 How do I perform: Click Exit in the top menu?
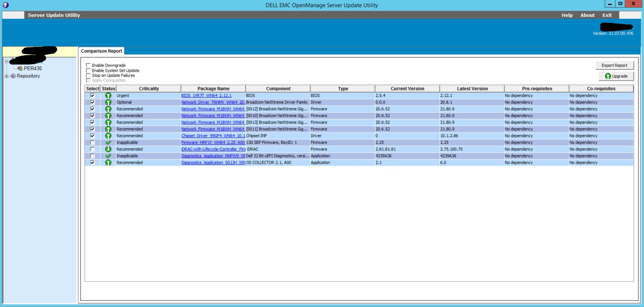pos(607,15)
